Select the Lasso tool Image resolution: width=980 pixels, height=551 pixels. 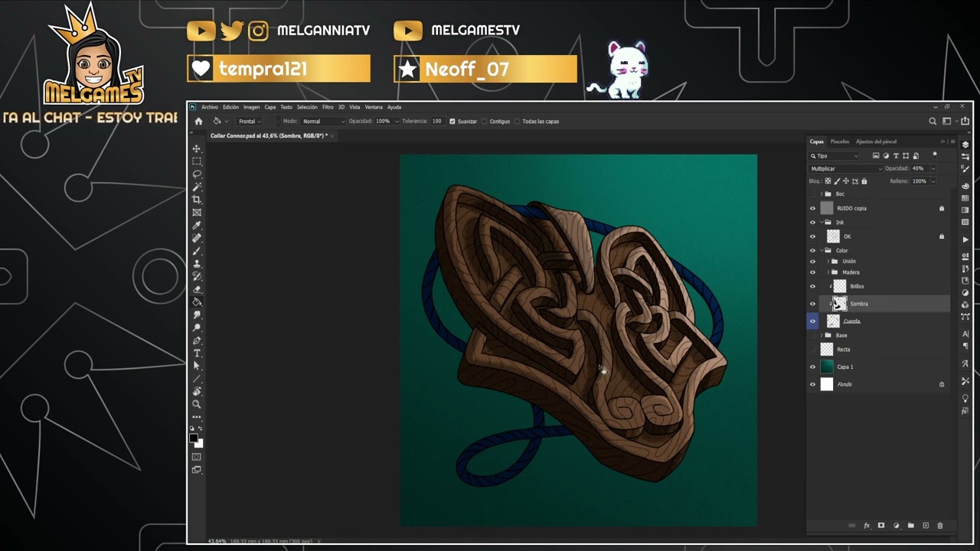(x=197, y=174)
